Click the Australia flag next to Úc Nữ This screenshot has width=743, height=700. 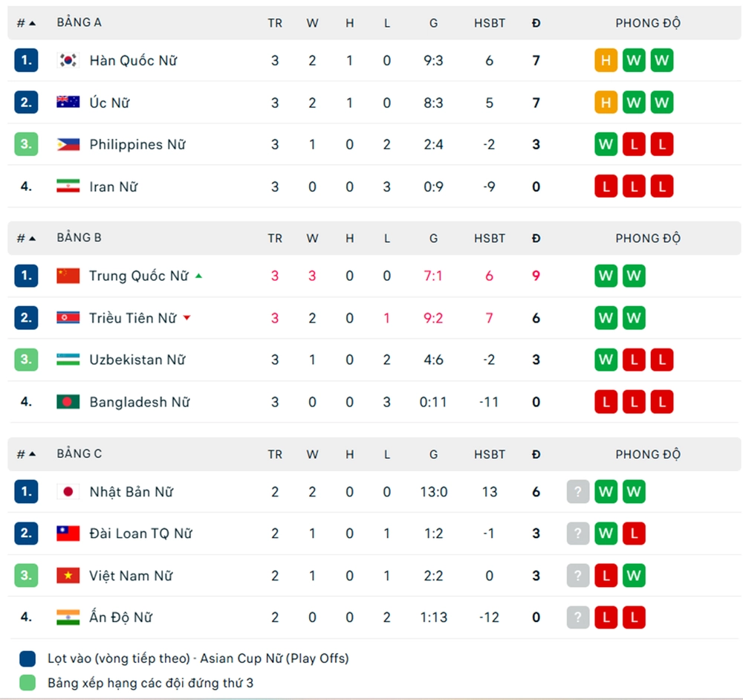coord(68,103)
